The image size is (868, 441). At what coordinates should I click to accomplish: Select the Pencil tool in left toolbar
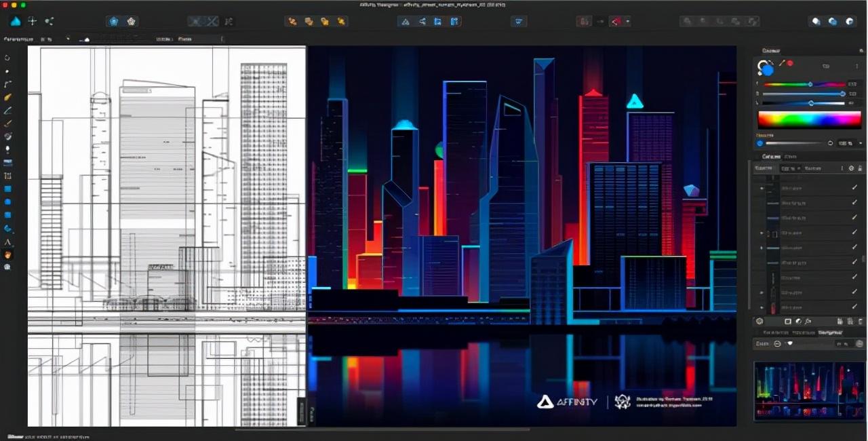(8, 97)
